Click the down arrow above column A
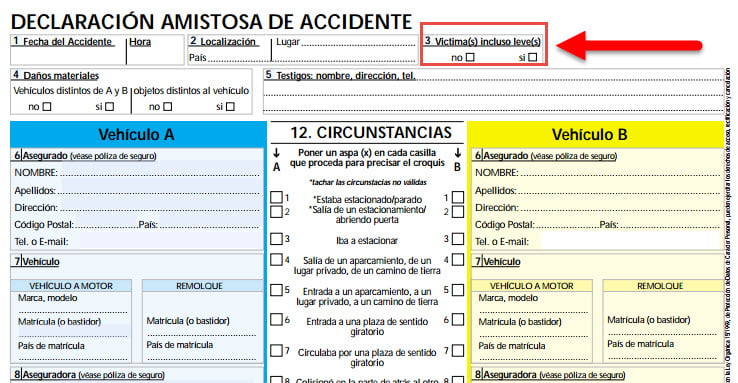The height and width of the screenshot is (383, 738). click(276, 153)
